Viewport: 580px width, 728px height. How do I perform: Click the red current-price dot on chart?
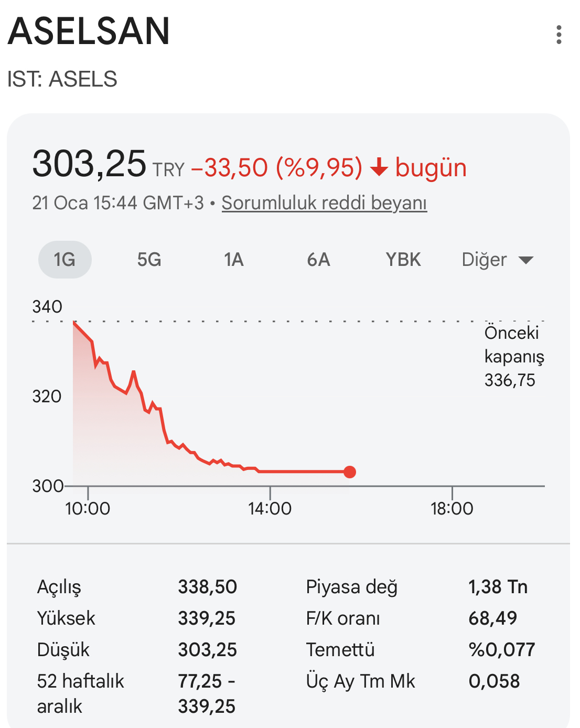[350, 472]
